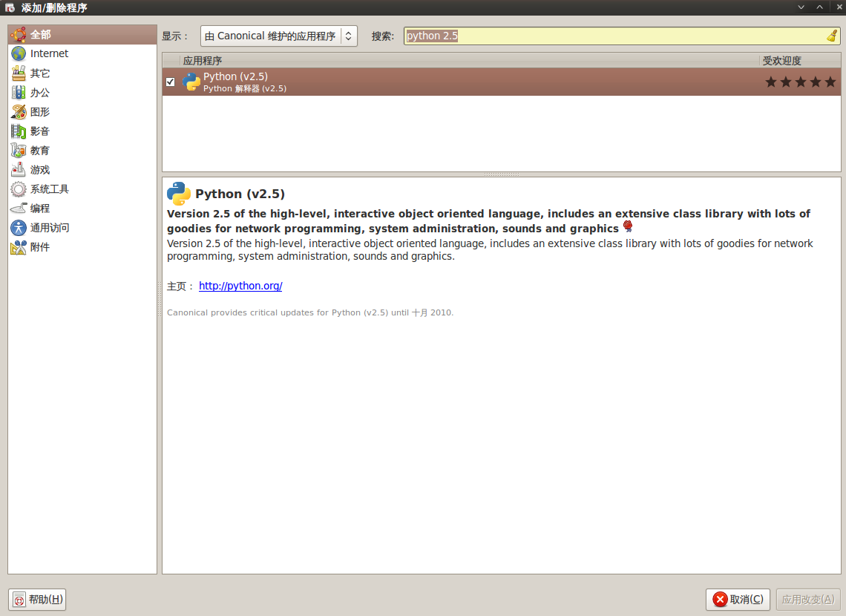Click the Python 解释器 (v2.5) subtitle text
Screen dimensions: 846x616
(245, 88)
